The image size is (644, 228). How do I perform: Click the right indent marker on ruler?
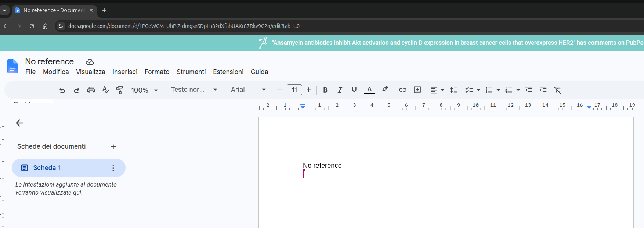[x=589, y=107]
